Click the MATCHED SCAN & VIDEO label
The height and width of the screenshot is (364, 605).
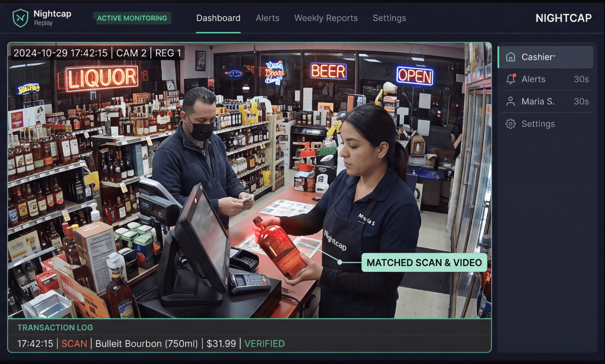coord(424,263)
